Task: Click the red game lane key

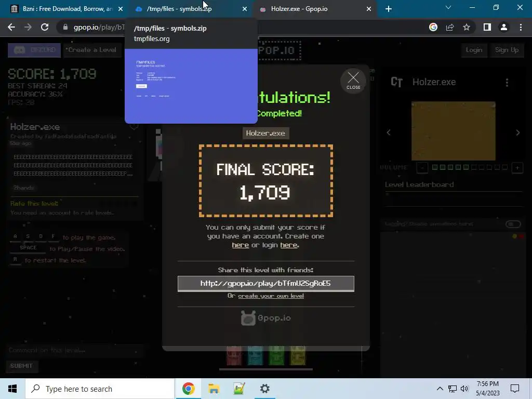Action: 234,355
